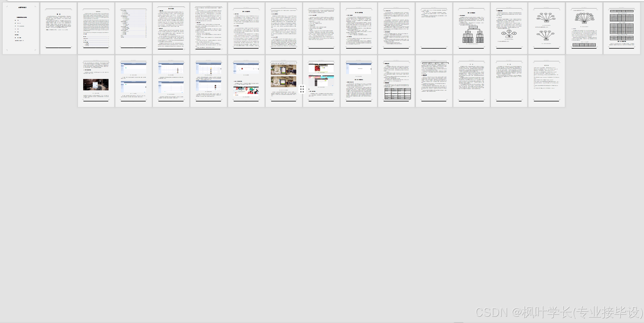Open page with large E-R diagram above small table
This screenshot has height=323, width=644.
click(x=584, y=28)
